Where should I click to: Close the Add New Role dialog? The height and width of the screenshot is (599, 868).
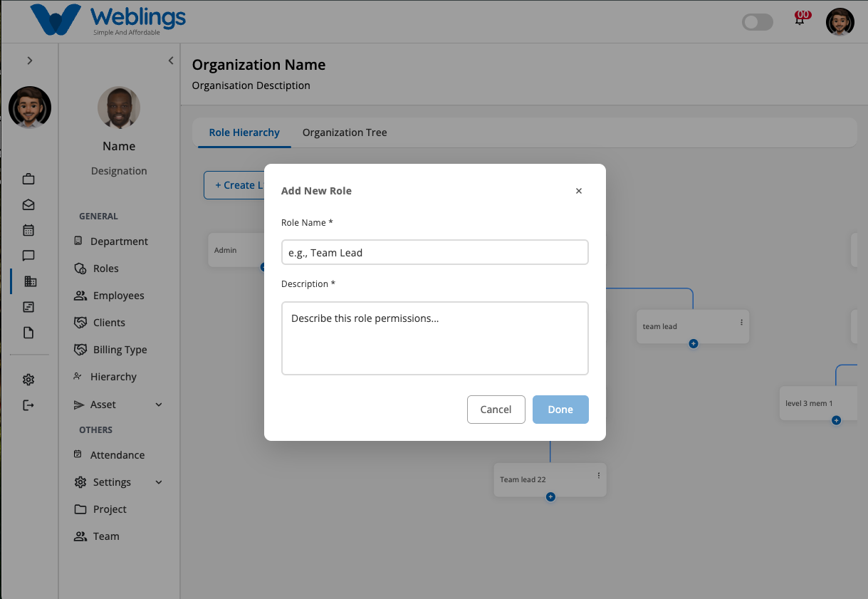pyautogui.click(x=579, y=191)
